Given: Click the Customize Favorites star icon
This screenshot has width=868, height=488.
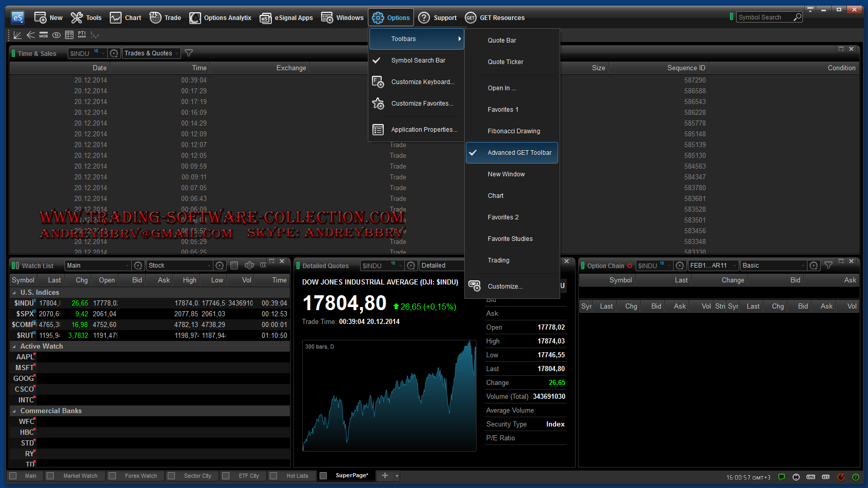Looking at the screenshot, I should tap(378, 104).
